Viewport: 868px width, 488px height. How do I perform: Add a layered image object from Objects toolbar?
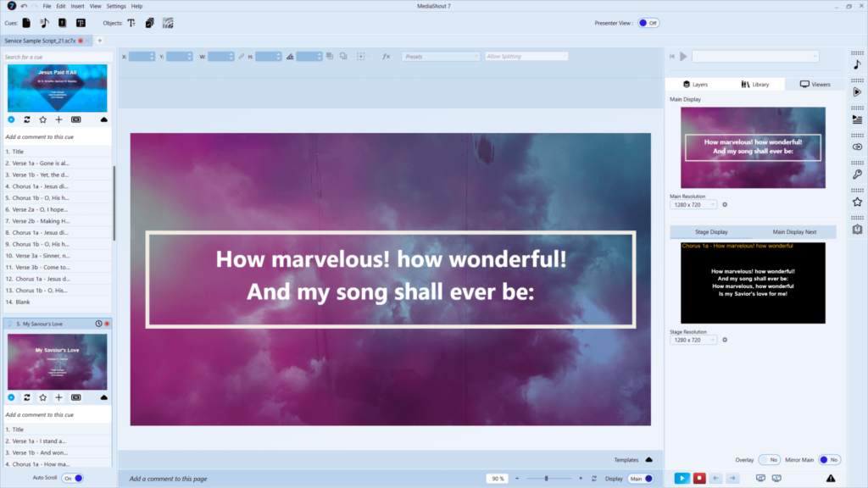tap(149, 23)
